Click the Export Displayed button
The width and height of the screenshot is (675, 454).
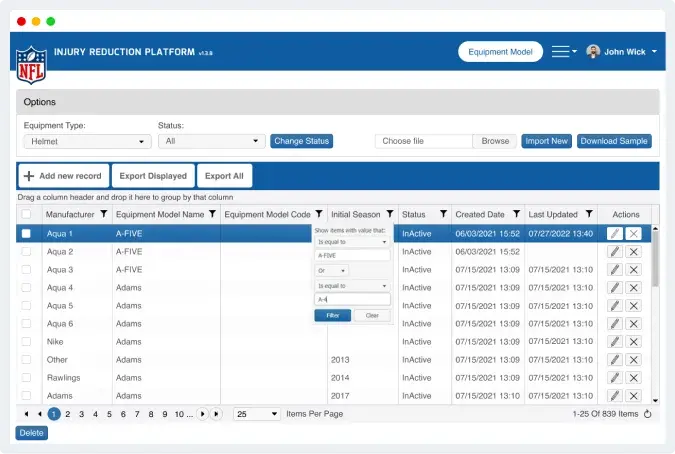pos(153,176)
